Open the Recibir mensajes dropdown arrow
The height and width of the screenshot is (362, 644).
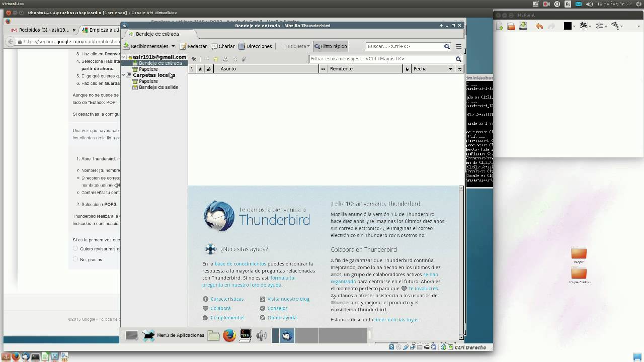coord(173,46)
